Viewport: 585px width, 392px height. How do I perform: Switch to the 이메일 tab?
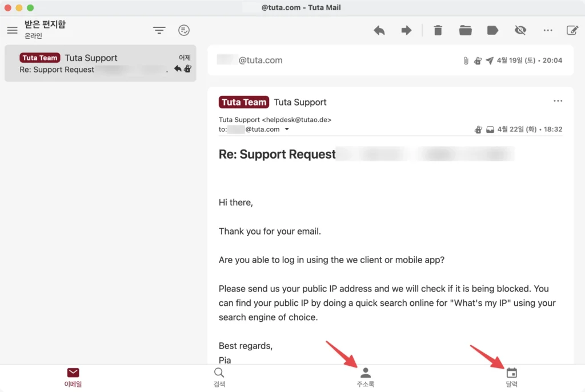[x=73, y=378]
